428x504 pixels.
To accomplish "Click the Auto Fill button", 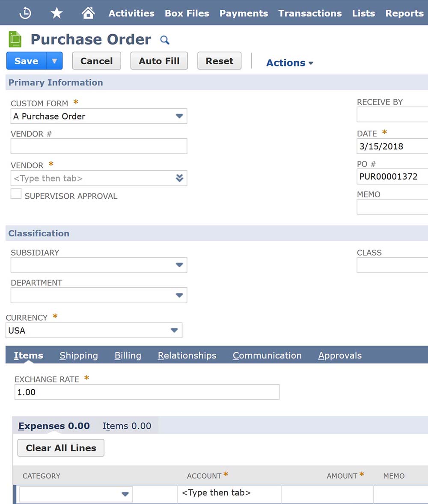I will click(x=159, y=61).
